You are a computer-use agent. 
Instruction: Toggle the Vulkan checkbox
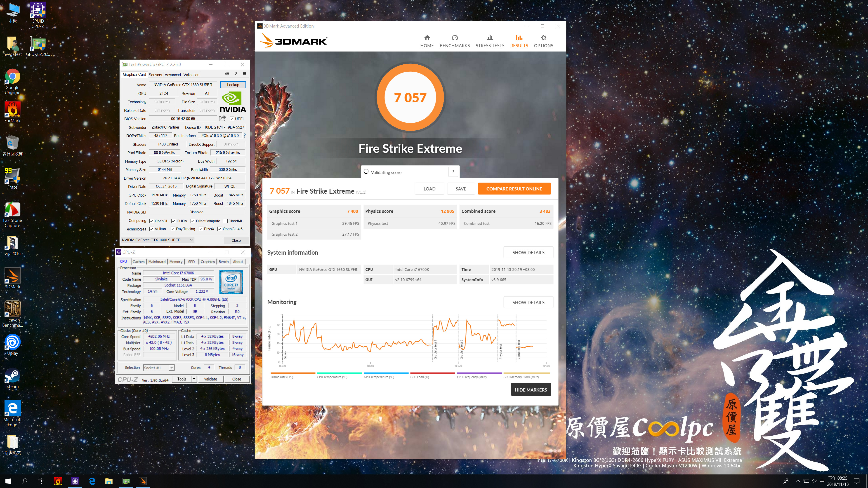tap(152, 229)
